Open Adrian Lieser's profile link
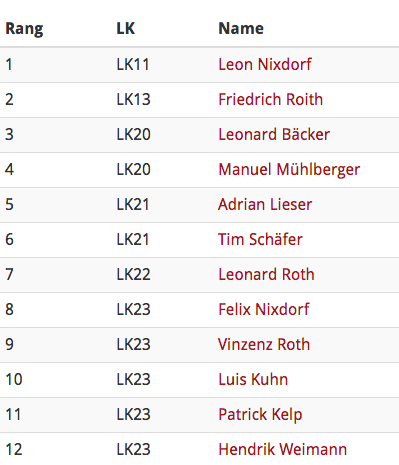The image size is (399, 465). click(x=265, y=204)
